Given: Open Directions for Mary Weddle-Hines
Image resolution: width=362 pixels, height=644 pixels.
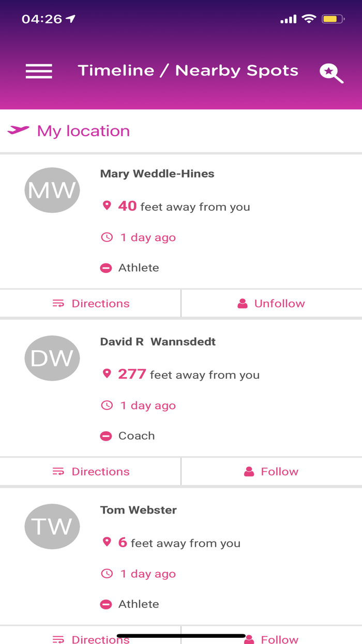Looking at the screenshot, I should click(x=90, y=303).
